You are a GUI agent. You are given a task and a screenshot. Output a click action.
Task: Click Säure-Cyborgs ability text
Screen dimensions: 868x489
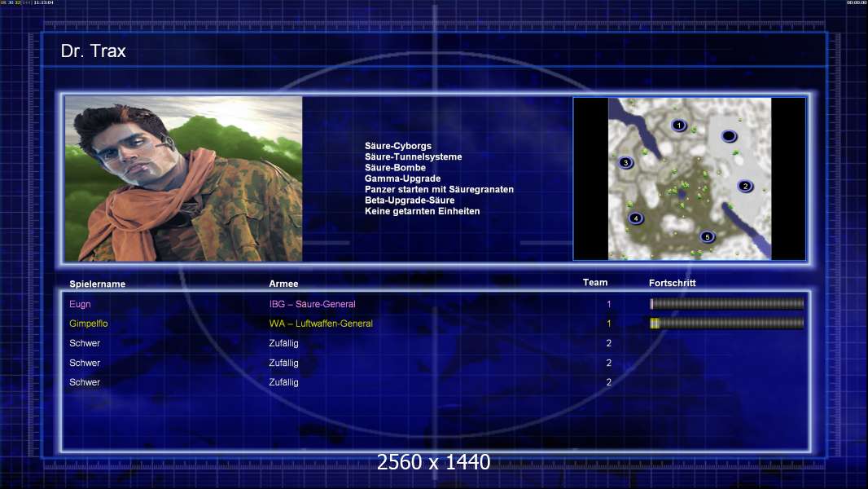click(398, 146)
